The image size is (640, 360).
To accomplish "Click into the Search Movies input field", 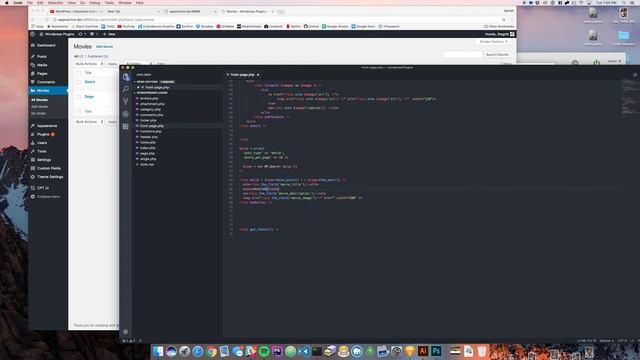I will click(462, 54).
